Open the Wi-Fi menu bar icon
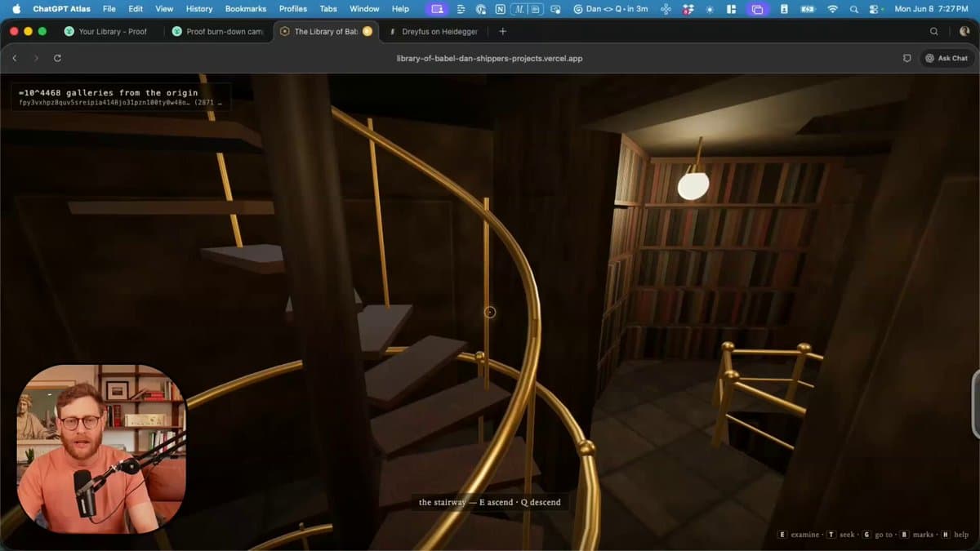The height and width of the screenshot is (551, 980). (x=832, y=9)
